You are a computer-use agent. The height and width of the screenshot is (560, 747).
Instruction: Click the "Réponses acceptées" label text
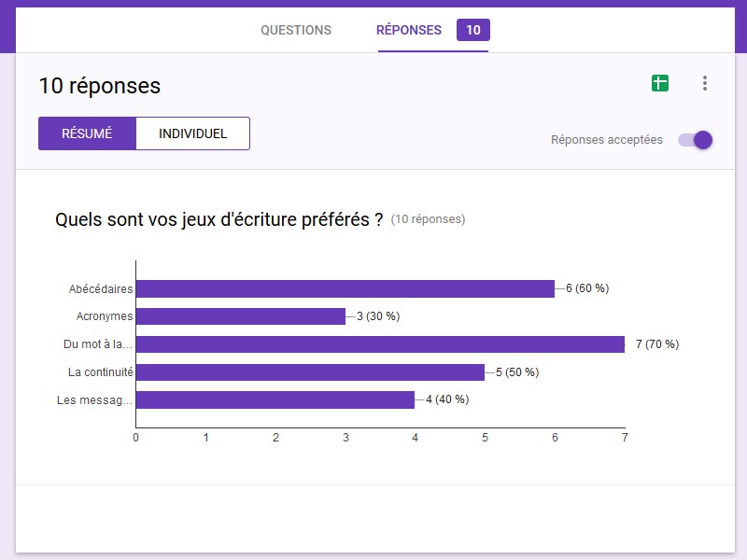pyautogui.click(x=607, y=140)
